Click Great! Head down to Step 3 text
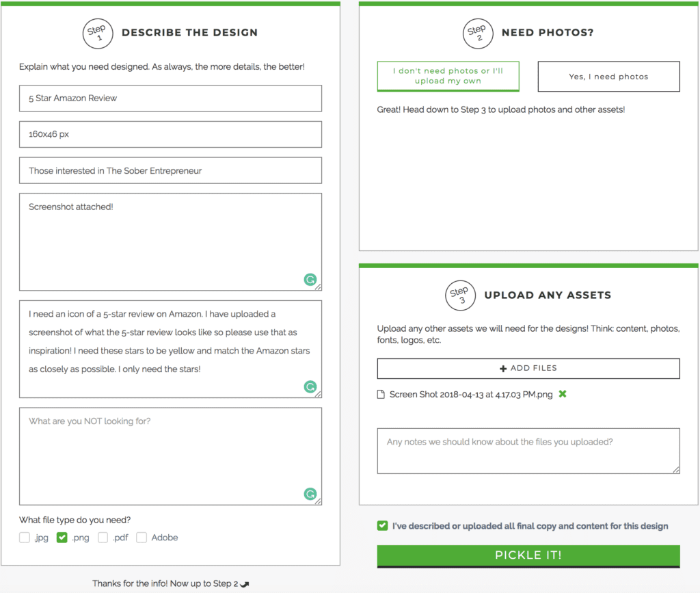The image size is (700, 593). pyautogui.click(x=501, y=110)
